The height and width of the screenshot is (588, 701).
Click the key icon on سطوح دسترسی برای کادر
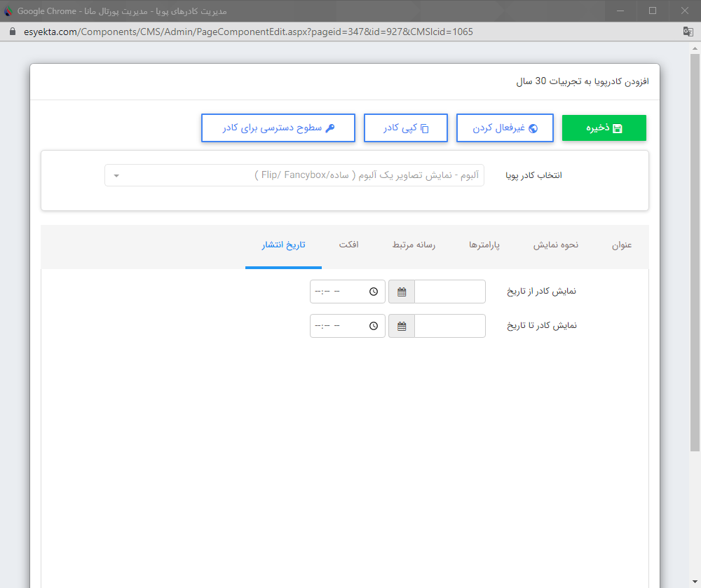329,128
